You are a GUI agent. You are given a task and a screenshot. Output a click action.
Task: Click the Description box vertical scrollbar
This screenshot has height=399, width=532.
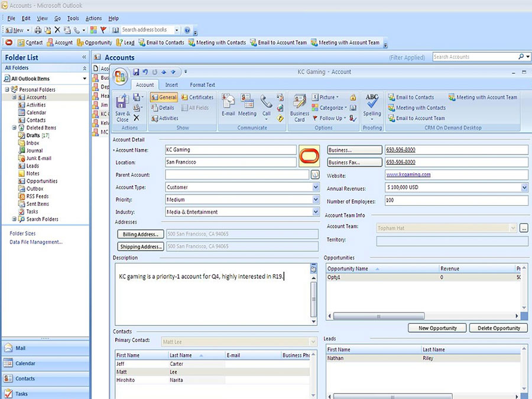coord(313,299)
